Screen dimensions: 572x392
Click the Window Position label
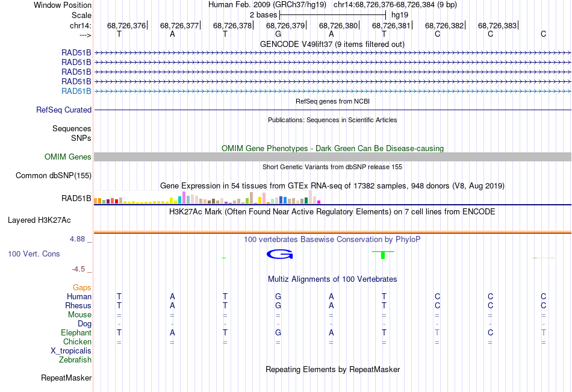pyautogui.click(x=63, y=5)
